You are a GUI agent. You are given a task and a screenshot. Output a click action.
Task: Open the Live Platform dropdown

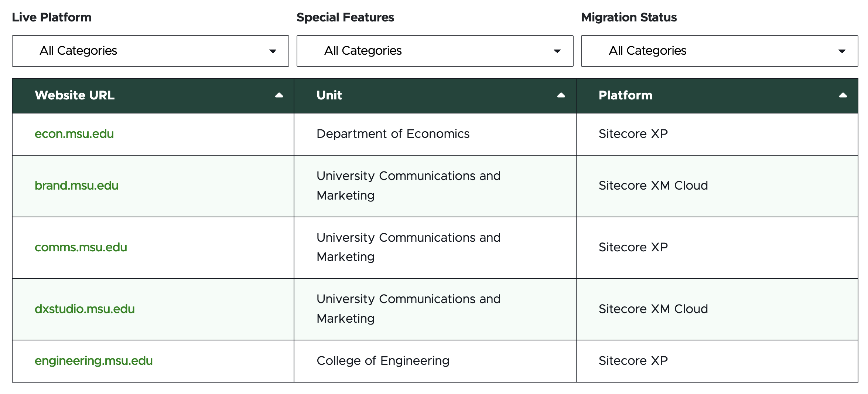[150, 51]
